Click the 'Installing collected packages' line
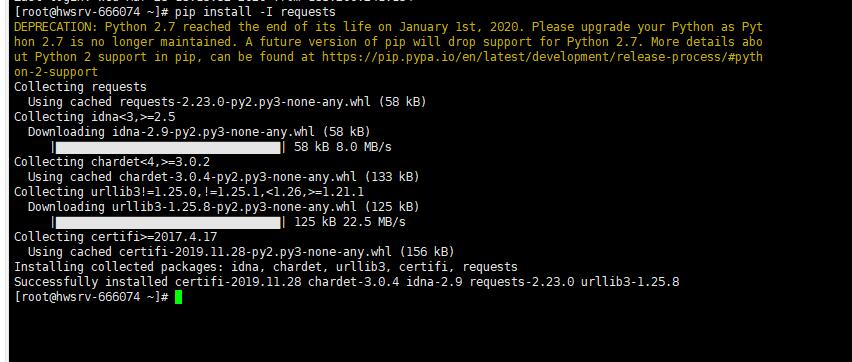This screenshot has width=852, height=362. pos(266,267)
